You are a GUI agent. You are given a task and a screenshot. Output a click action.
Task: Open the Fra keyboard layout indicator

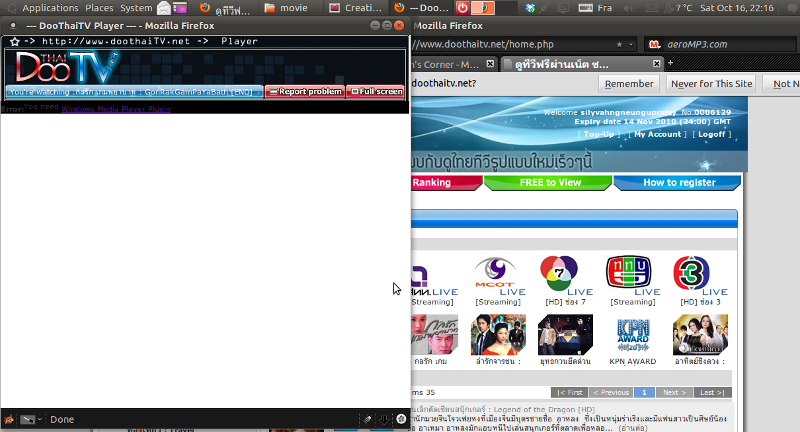pos(595,8)
